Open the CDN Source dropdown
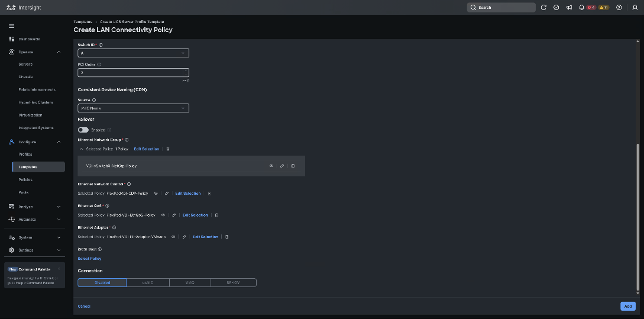The image size is (644, 319). [133, 108]
